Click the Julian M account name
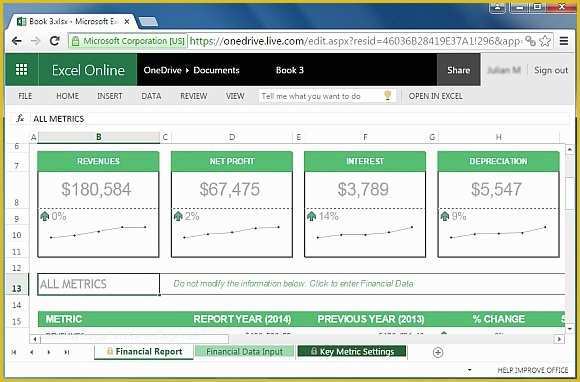Screen dimensions: 580x382 tap(504, 70)
